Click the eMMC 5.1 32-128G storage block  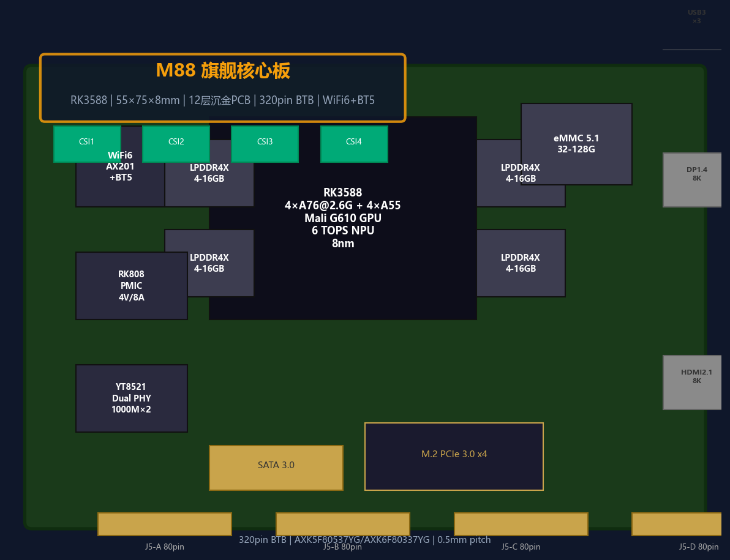point(576,144)
